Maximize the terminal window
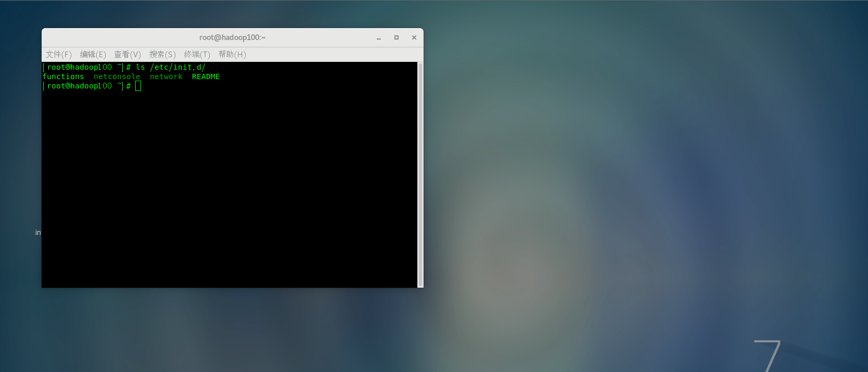This screenshot has height=372, width=868. [x=397, y=37]
